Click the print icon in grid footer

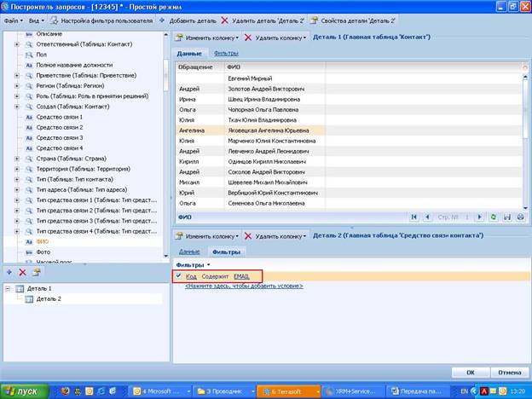[x=520, y=217]
